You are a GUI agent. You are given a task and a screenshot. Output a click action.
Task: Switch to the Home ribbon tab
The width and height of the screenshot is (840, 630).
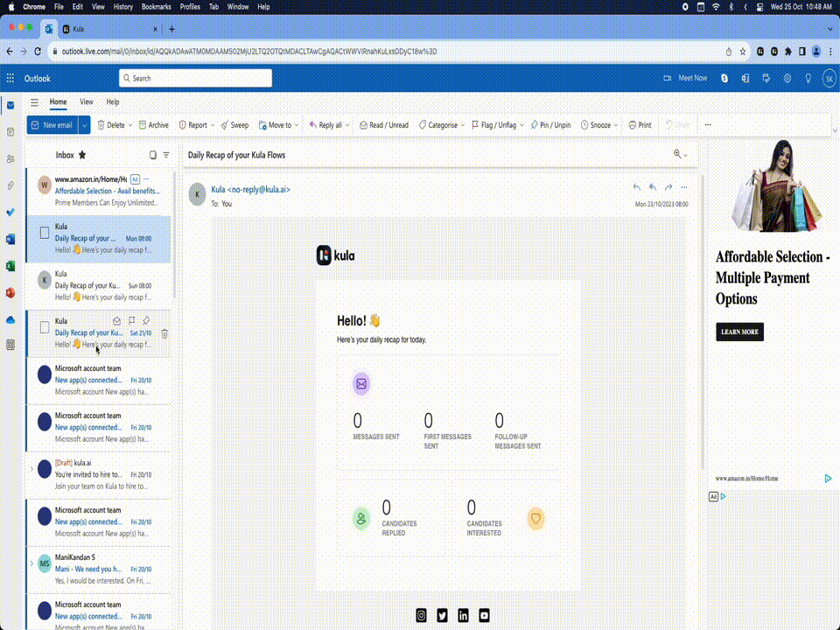pyautogui.click(x=58, y=101)
